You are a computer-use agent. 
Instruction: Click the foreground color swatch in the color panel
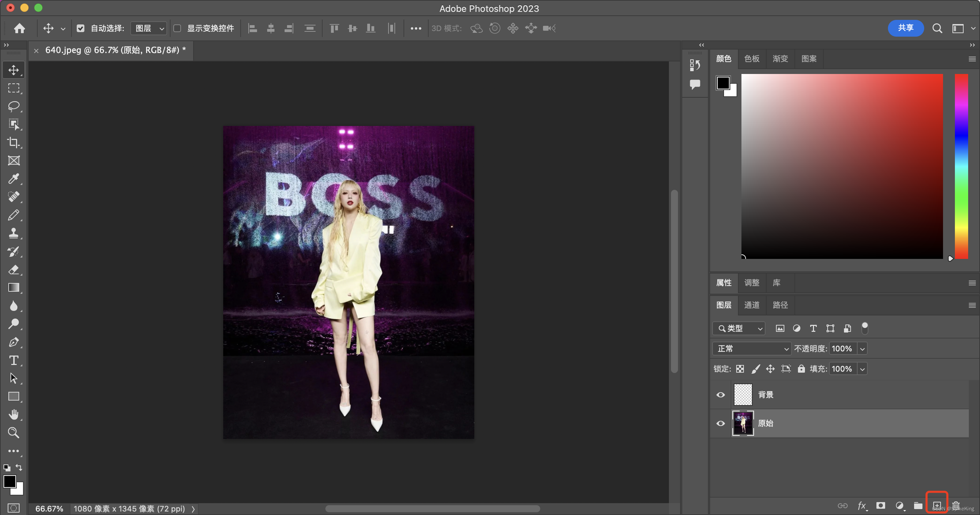coord(723,83)
